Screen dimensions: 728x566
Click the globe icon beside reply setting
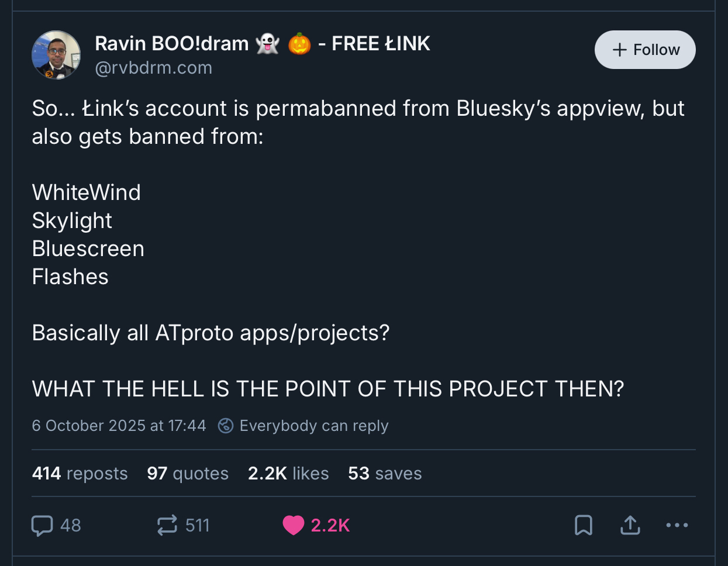click(x=226, y=426)
